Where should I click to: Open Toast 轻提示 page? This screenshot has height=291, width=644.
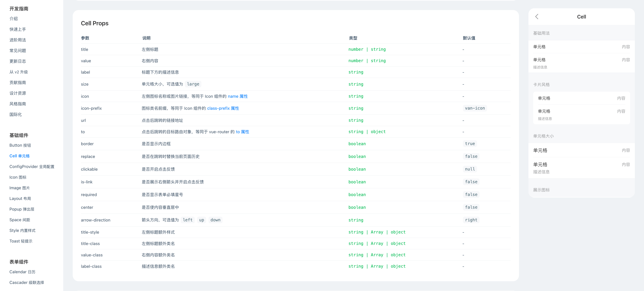click(x=21, y=241)
